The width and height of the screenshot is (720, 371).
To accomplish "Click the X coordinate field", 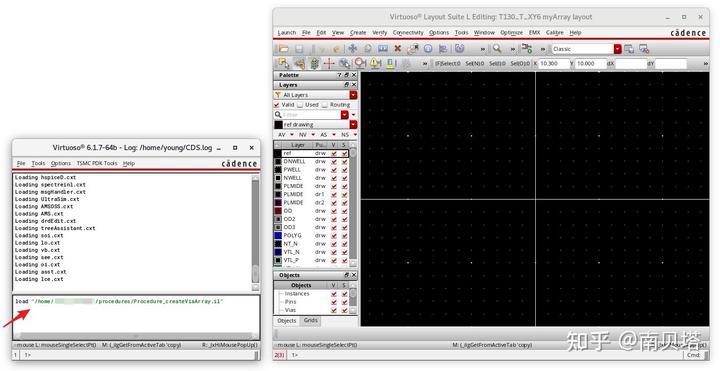I will (554, 64).
